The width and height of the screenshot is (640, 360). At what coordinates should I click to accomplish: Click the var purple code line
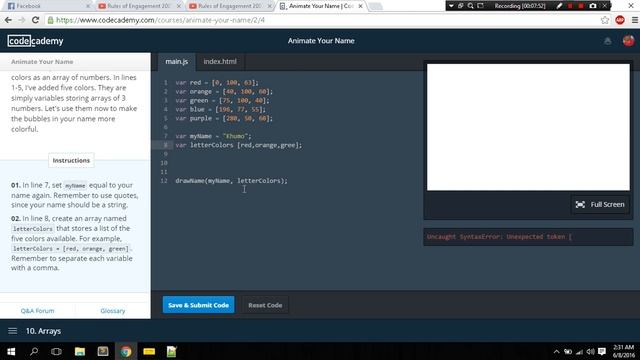point(224,118)
